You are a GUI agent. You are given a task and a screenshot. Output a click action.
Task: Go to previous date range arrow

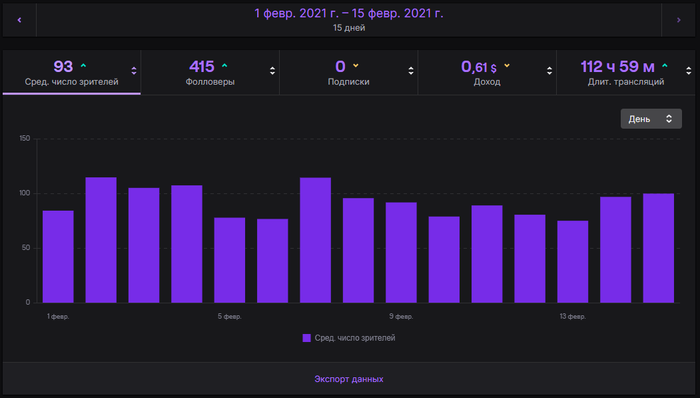19,20
